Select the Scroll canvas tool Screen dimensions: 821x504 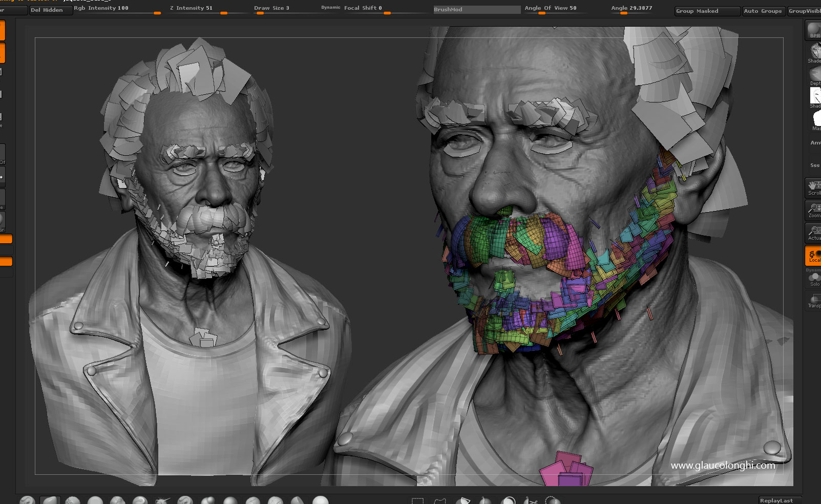click(814, 187)
